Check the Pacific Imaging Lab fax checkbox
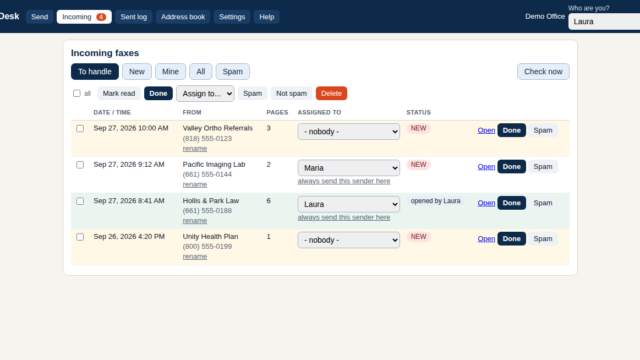The image size is (640, 360). [x=80, y=165]
